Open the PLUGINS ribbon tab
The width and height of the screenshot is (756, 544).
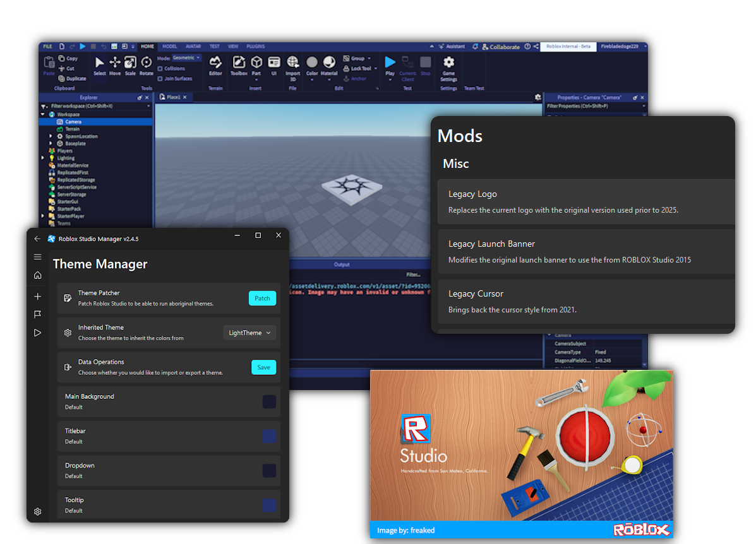(255, 47)
